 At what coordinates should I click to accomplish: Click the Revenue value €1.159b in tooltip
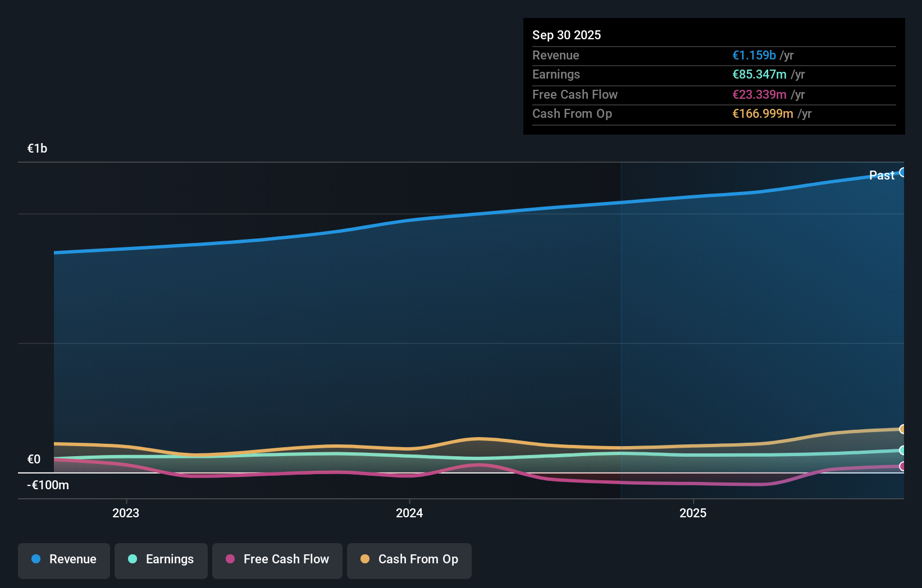(754, 55)
